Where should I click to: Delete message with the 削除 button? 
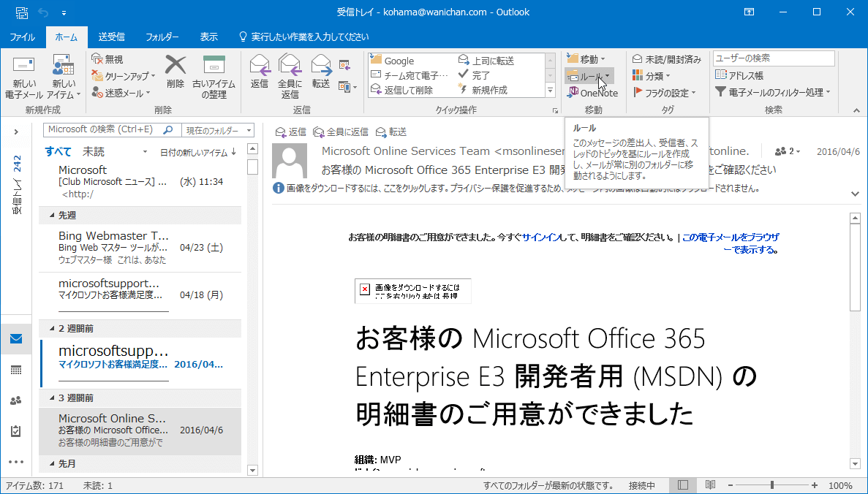pyautogui.click(x=176, y=72)
